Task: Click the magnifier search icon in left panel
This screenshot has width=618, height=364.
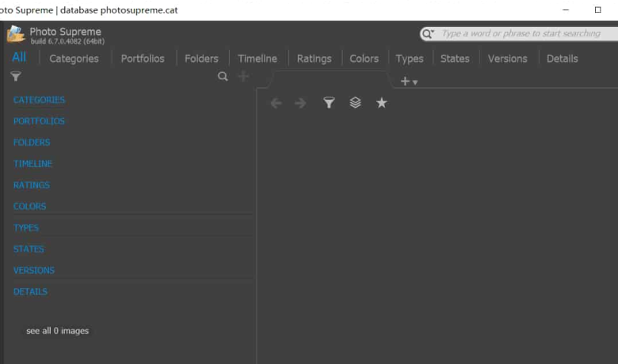Action: point(223,76)
